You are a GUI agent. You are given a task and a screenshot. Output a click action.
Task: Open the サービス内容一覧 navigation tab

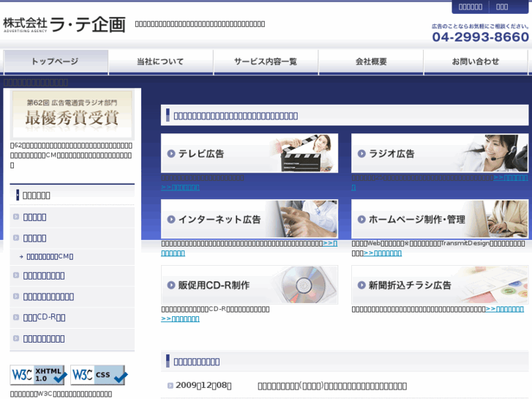point(266,61)
